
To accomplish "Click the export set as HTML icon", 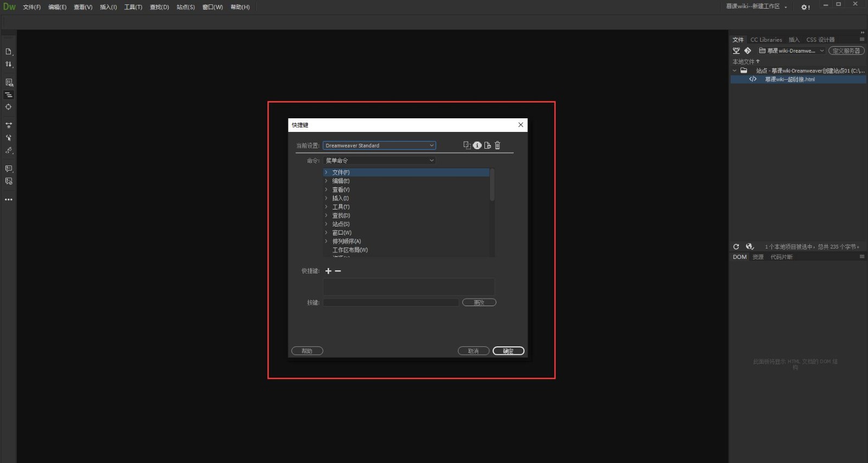I will [x=487, y=145].
